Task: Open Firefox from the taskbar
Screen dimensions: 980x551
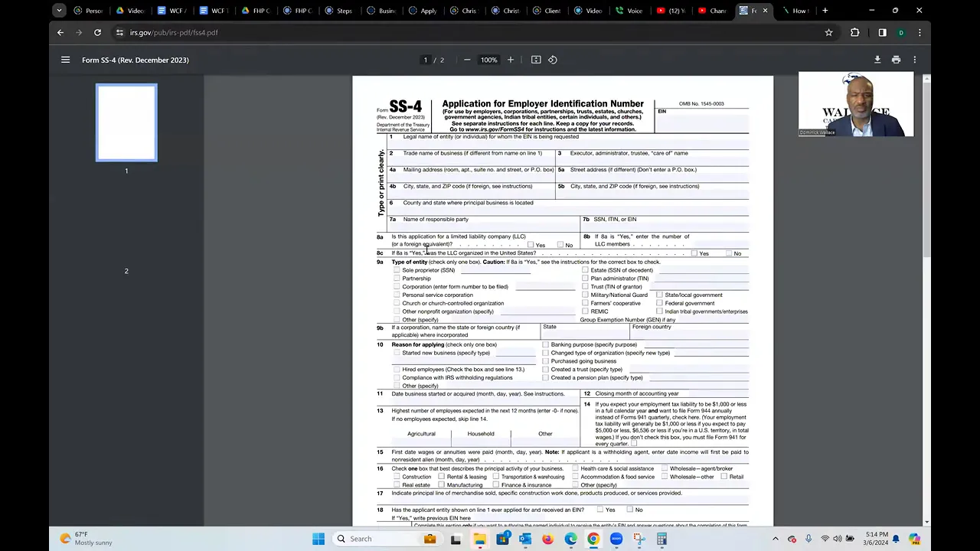Action: coord(547,539)
